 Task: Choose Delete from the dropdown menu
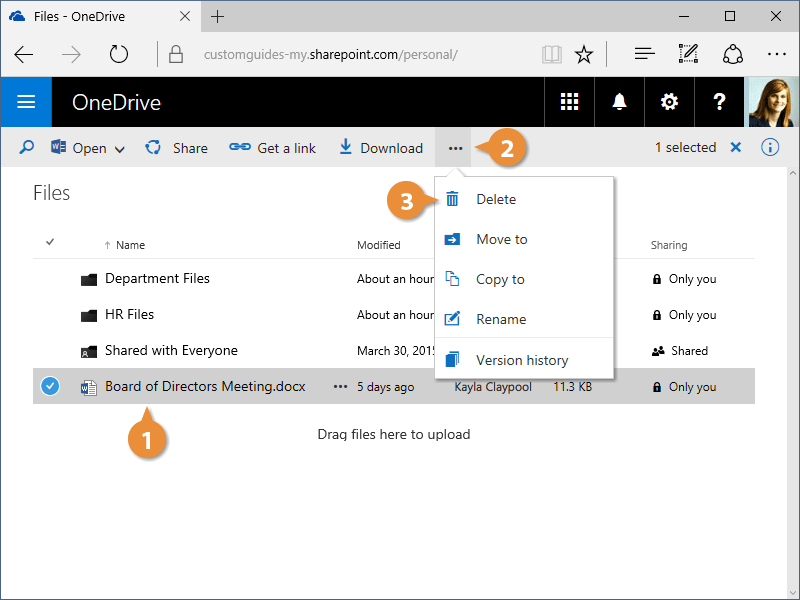coord(495,199)
